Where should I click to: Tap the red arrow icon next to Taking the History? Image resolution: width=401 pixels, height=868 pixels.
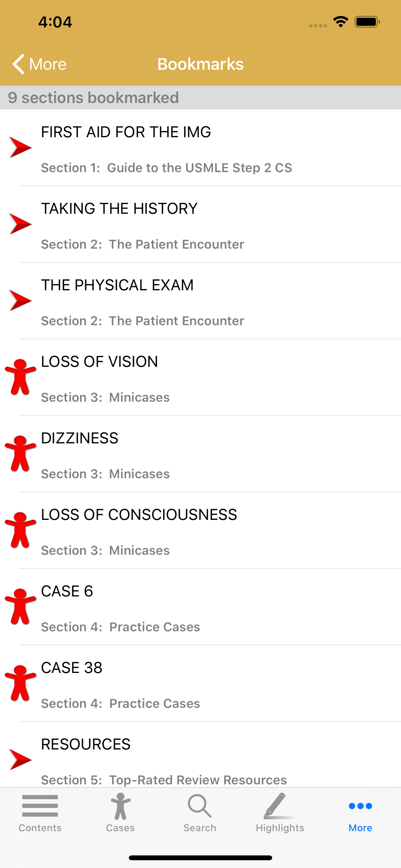(21, 224)
